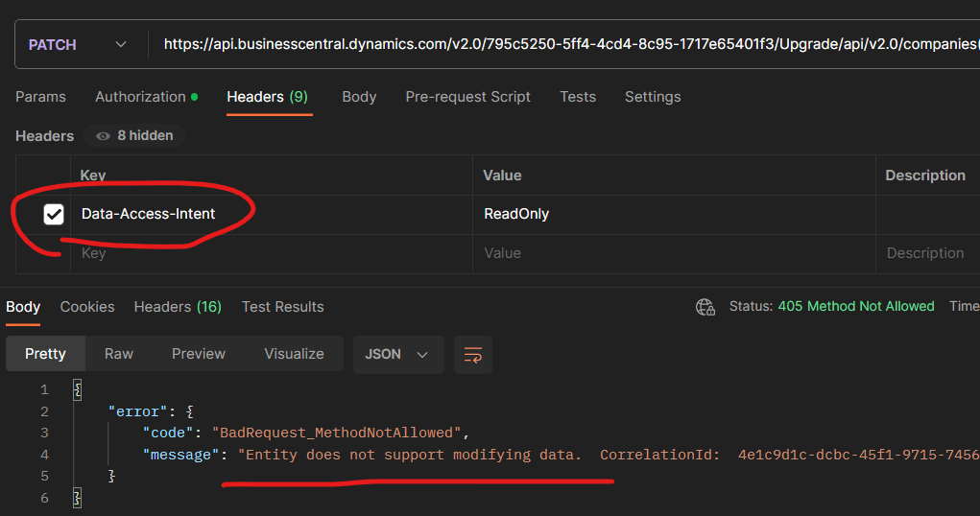The image size is (980, 516).
Task: Click the wrap lines icon in response toolbar
Action: (x=473, y=354)
